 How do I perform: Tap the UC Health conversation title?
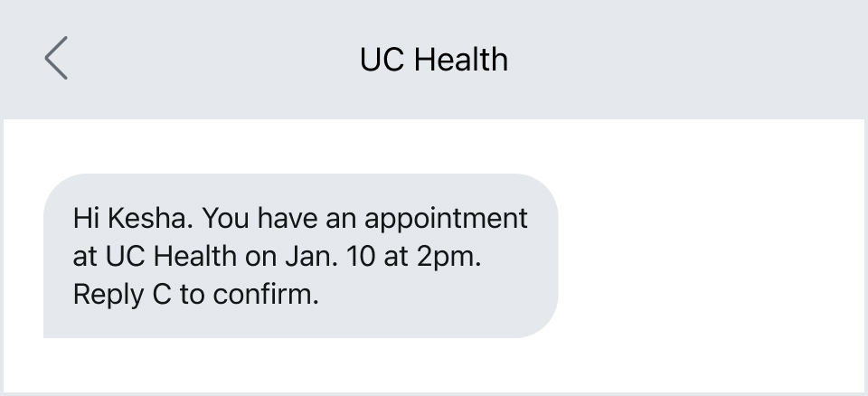[x=434, y=60]
